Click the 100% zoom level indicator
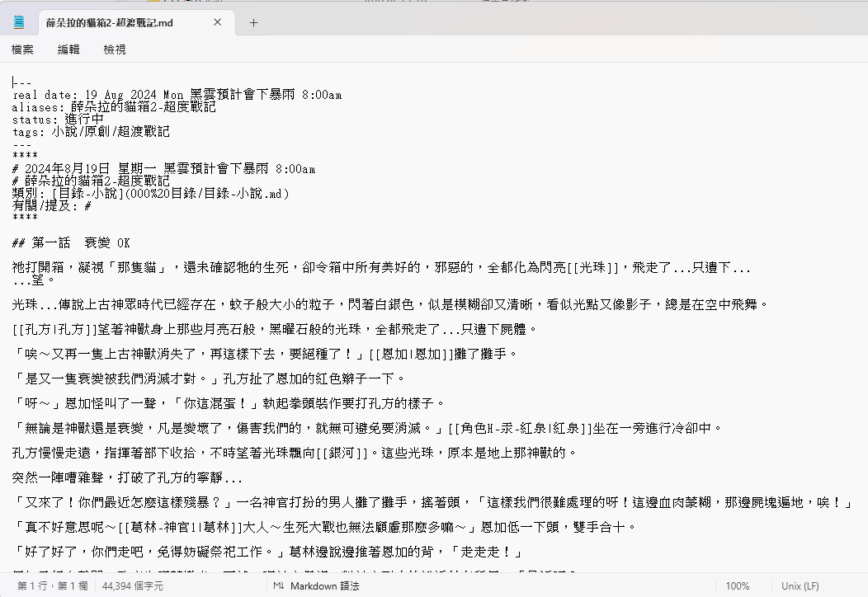 click(738, 586)
